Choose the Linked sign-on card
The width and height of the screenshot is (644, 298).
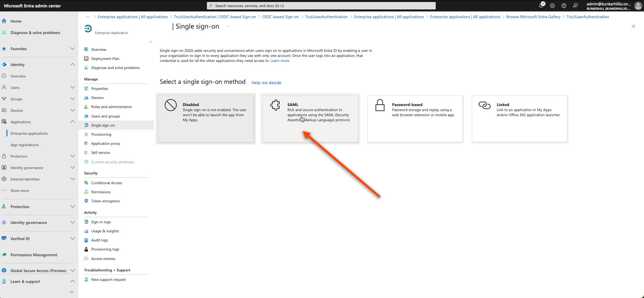click(x=520, y=119)
